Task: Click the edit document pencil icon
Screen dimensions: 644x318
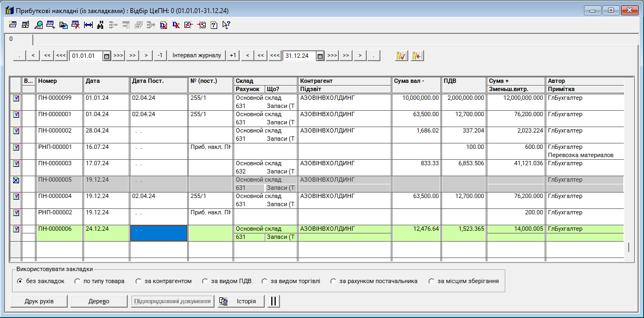Action: point(26,25)
